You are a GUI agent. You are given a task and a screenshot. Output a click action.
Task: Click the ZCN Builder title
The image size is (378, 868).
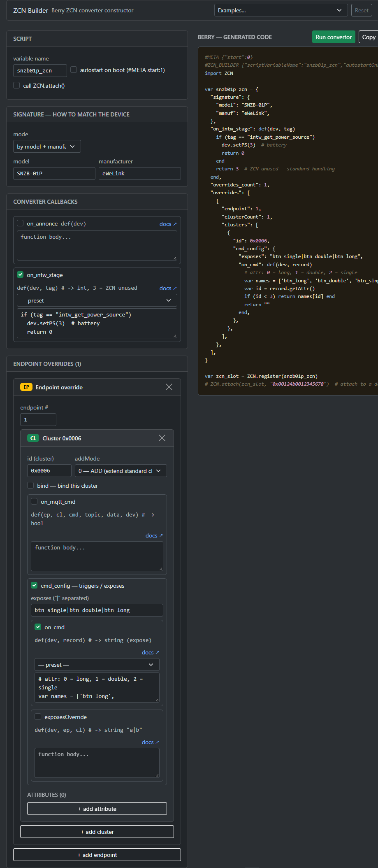30,10
